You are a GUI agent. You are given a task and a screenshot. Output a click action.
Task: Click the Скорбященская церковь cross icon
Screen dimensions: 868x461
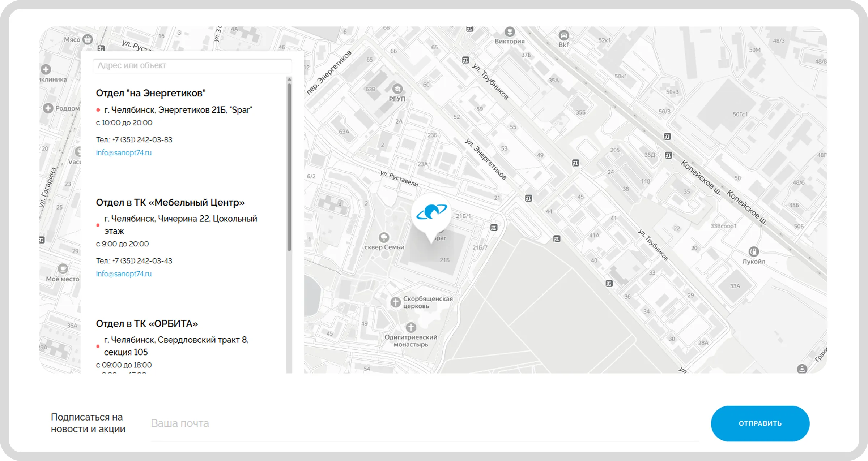point(396,302)
